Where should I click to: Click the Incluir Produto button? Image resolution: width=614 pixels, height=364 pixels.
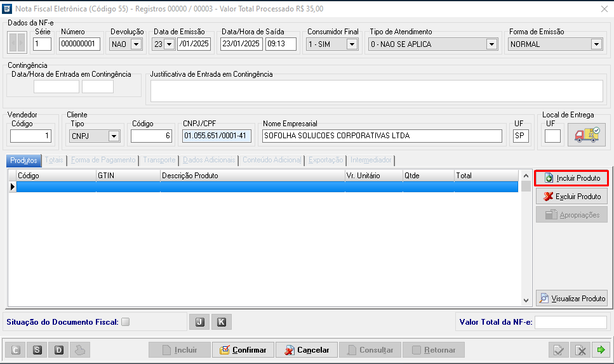click(571, 178)
